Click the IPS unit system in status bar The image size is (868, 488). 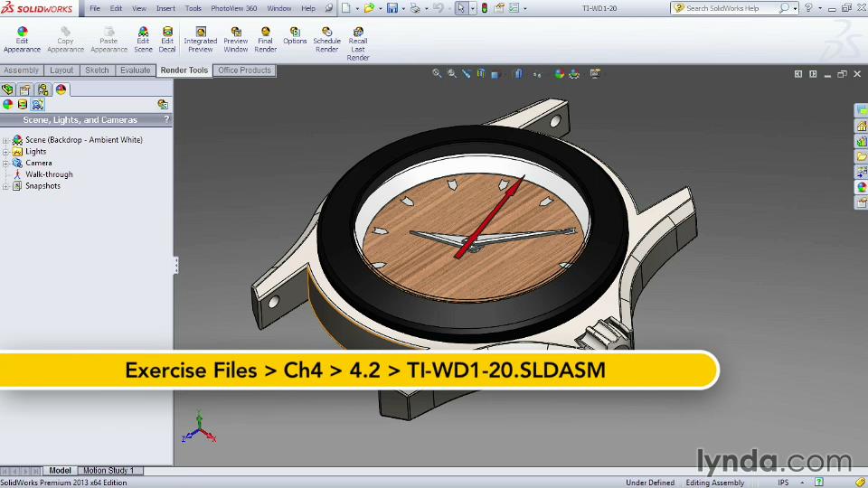point(783,483)
